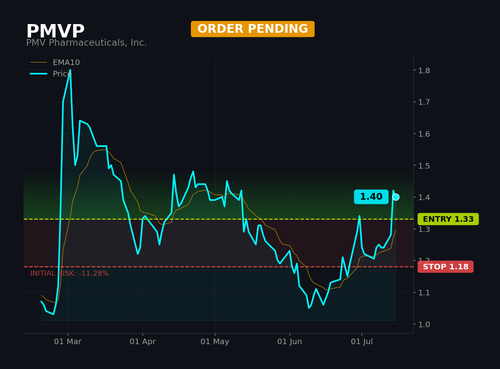Click the 1.4 price axis tick

[x=424, y=197]
